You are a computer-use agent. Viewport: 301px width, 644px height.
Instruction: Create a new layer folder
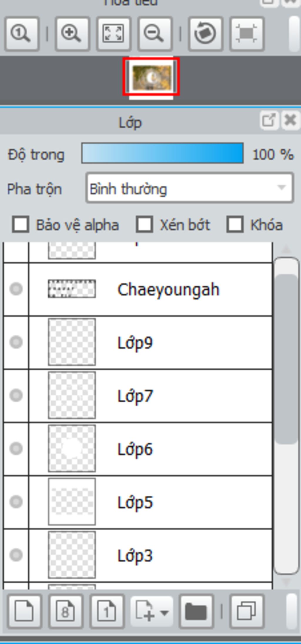coord(196,611)
